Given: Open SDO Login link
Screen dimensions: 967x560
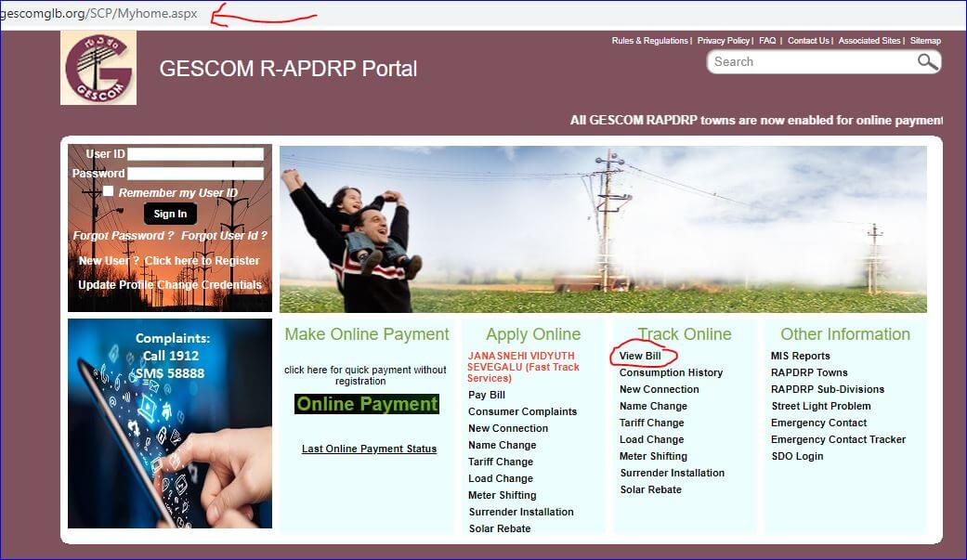Looking at the screenshot, I should (797, 456).
